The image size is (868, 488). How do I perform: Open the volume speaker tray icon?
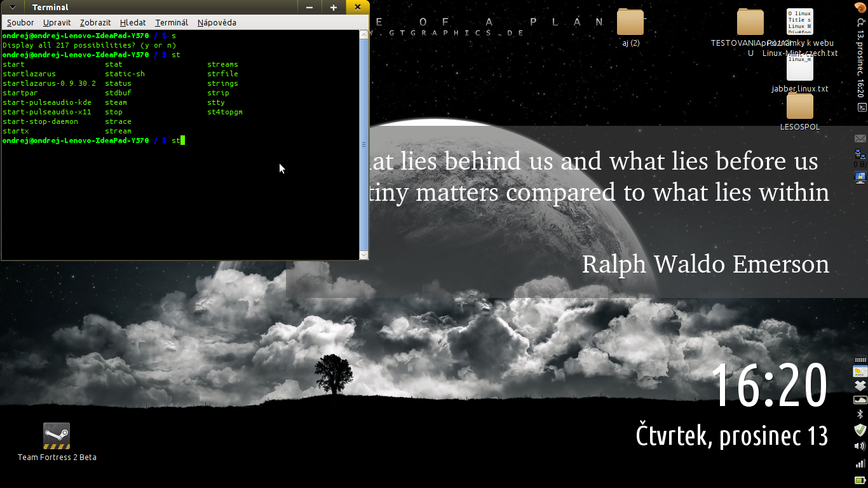(x=860, y=447)
